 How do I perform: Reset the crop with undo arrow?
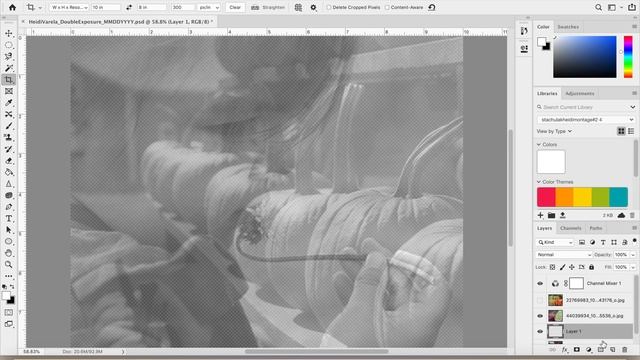432,7
